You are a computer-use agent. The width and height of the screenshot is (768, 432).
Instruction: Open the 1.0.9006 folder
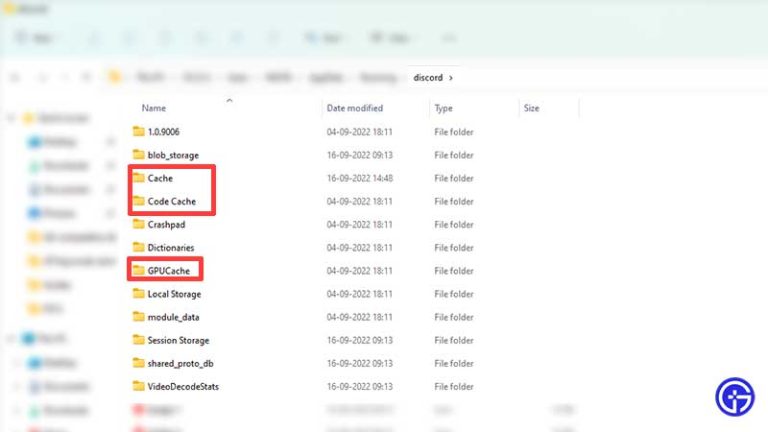pyautogui.click(x=163, y=132)
